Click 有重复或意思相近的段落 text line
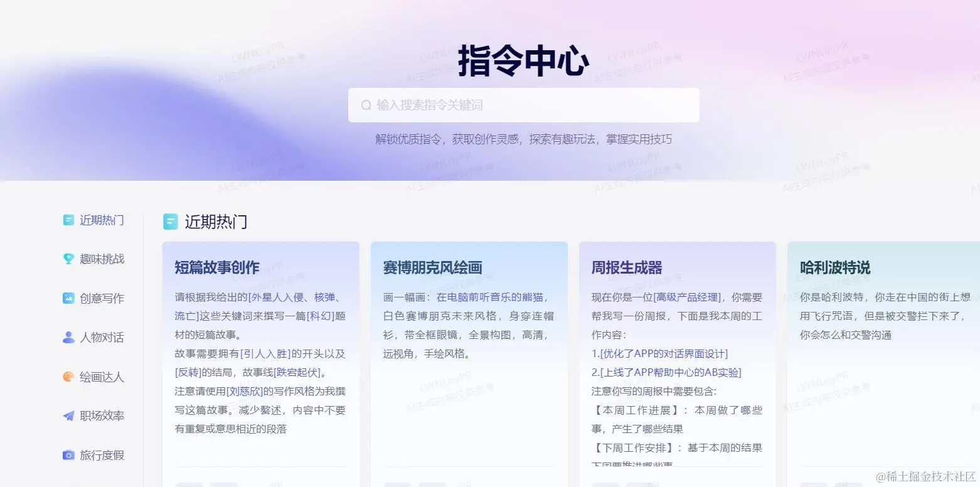Screen dimensions: 980x487 [231, 429]
